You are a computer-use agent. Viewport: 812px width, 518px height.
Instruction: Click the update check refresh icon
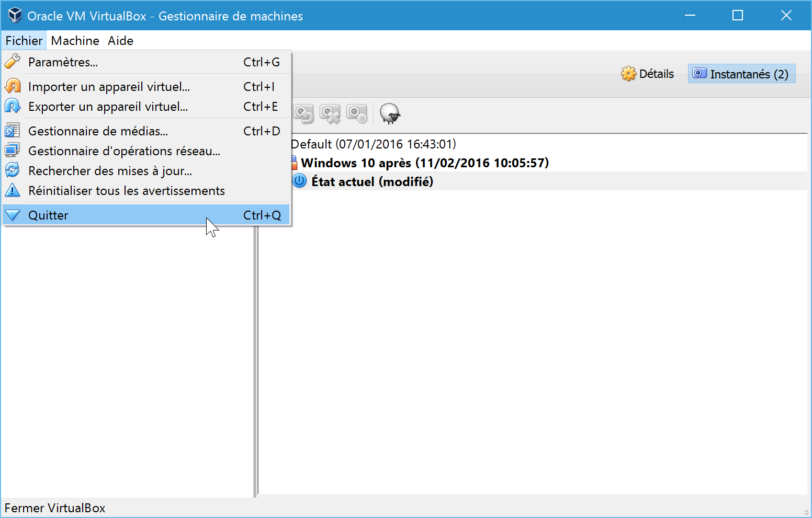pos(13,170)
